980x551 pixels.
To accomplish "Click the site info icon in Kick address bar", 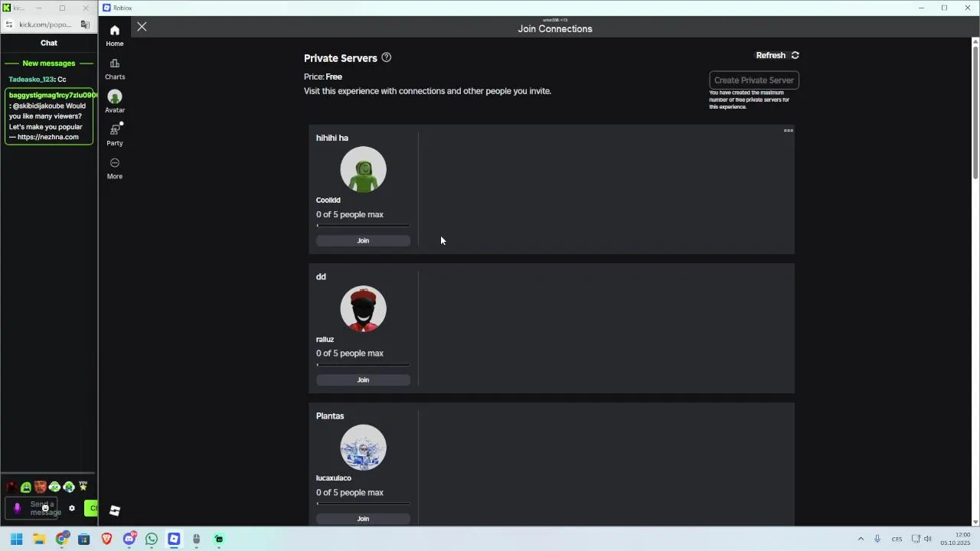I will (x=8, y=24).
